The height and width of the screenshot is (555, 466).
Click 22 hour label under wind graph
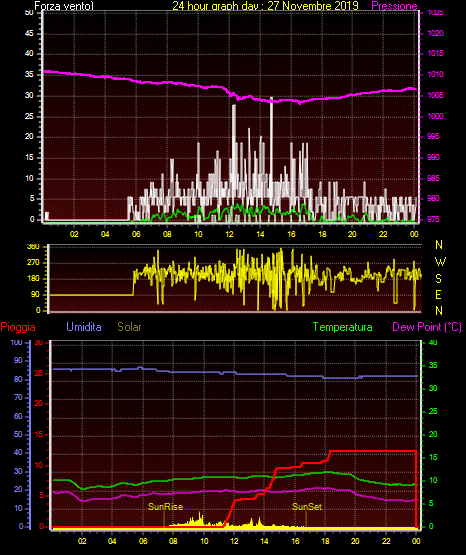(383, 234)
